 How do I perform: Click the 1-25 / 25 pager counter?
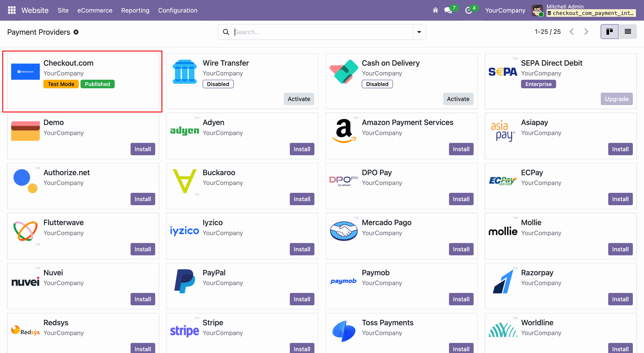pyautogui.click(x=548, y=32)
